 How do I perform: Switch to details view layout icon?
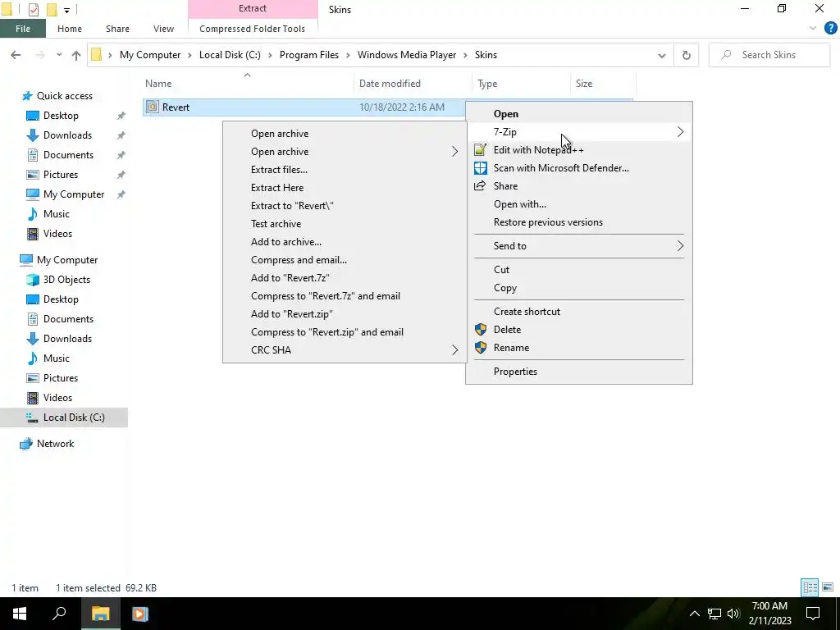pyautogui.click(x=810, y=587)
